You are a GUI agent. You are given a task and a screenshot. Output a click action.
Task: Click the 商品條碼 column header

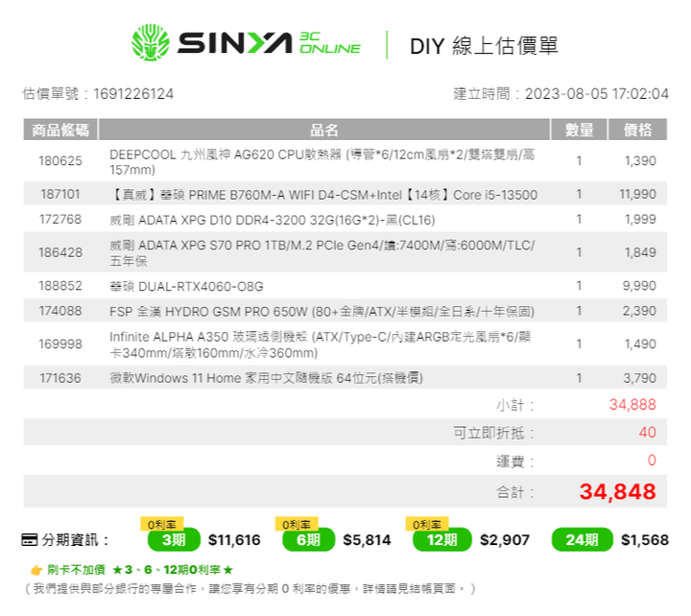[60, 130]
